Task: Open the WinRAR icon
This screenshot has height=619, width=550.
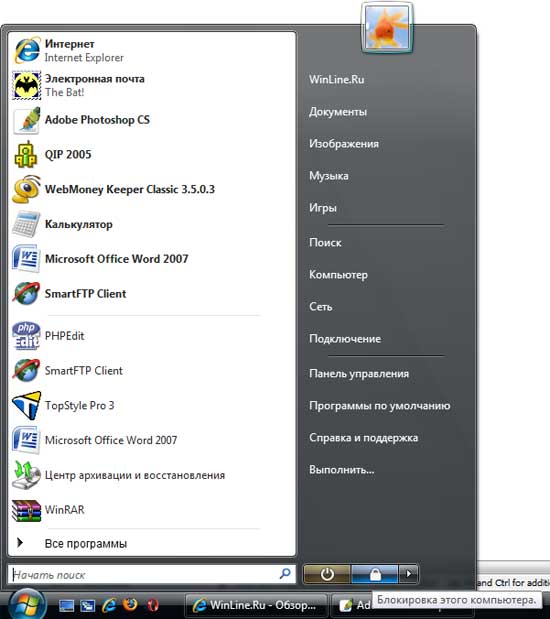Action: tap(26, 510)
